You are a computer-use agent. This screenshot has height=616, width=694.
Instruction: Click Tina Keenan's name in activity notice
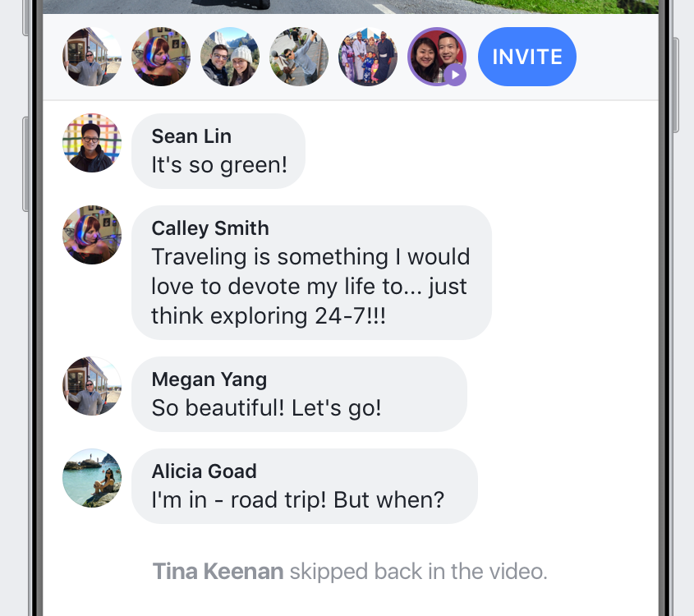(218, 572)
